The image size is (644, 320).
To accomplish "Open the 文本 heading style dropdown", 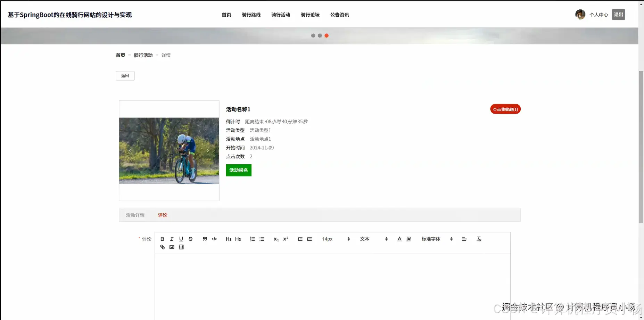I will pyautogui.click(x=374, y=239).
